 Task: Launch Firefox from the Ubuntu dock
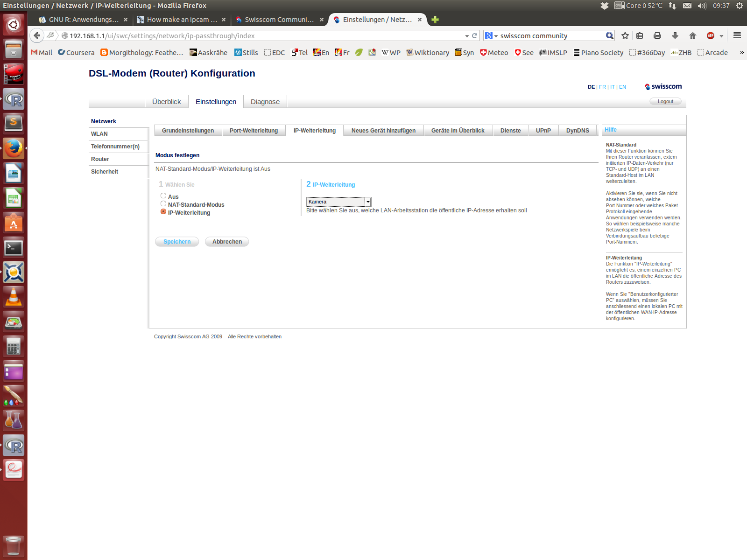point(14,148)
